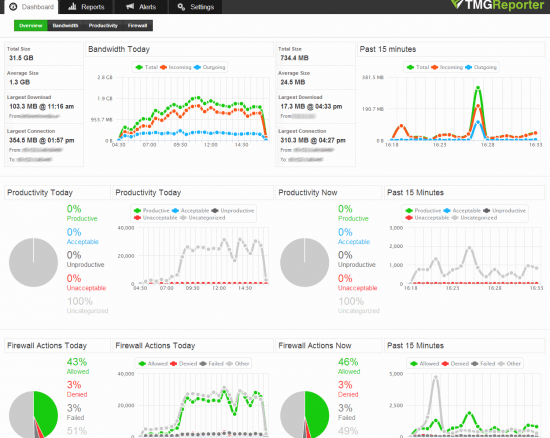Click '3% Failed' in Firewall Actions Now
Image resolution: width=550 pixels, height=438 pixels.
(347, 412)
